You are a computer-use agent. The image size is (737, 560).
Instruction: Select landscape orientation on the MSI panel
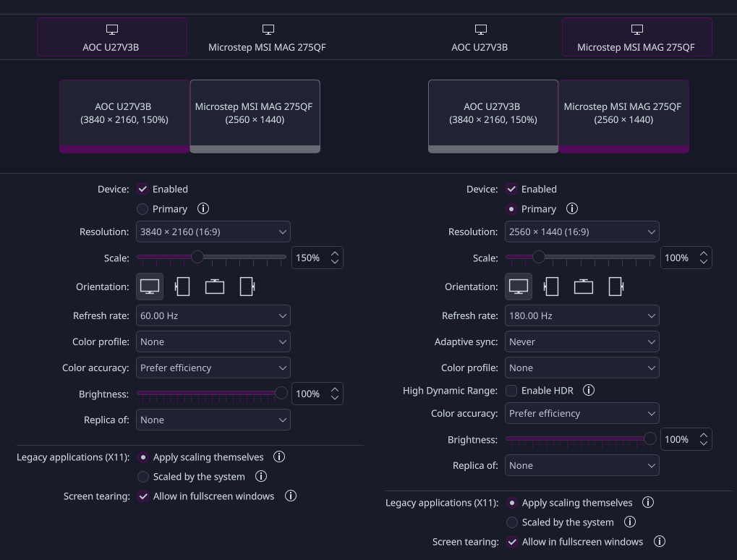[518, 286]
